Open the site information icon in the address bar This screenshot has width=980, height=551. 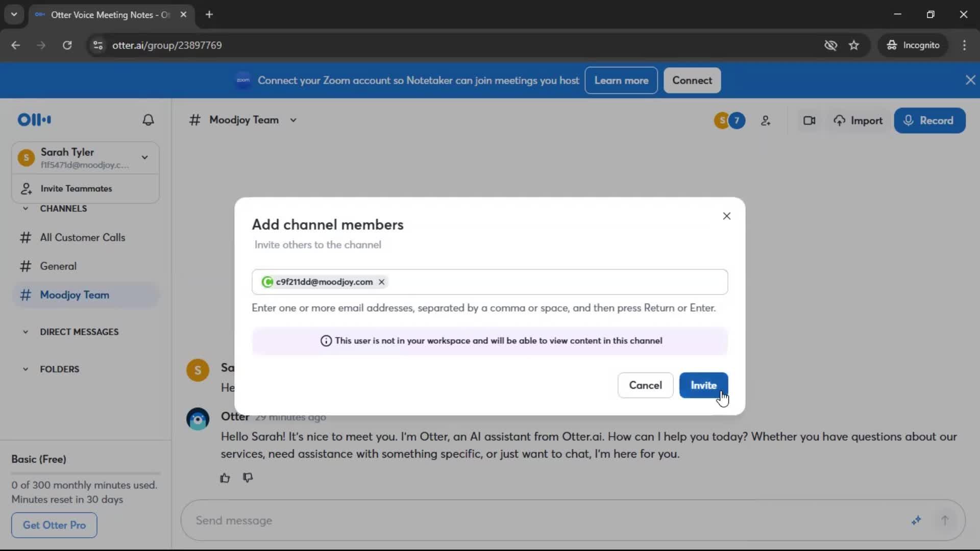(x=98, y=45)
